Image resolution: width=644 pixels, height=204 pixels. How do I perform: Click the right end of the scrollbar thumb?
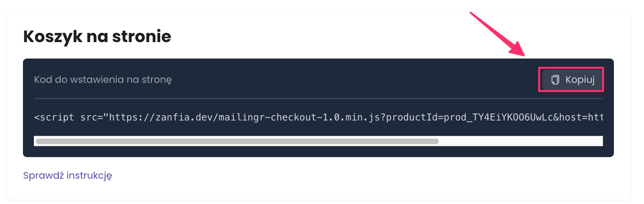[436, 141]
